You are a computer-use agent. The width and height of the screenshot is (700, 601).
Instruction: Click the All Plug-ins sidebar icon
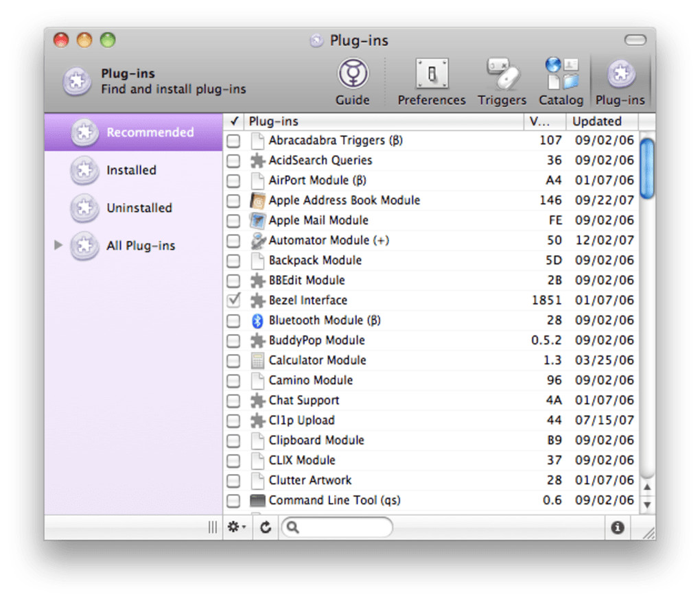pyautogui.click(x=84, y=246)
